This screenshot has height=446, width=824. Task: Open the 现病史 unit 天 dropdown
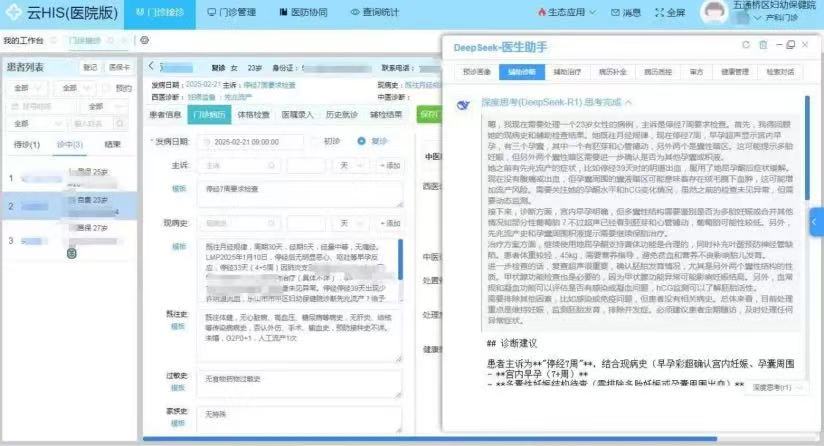(x=351, y=223)
